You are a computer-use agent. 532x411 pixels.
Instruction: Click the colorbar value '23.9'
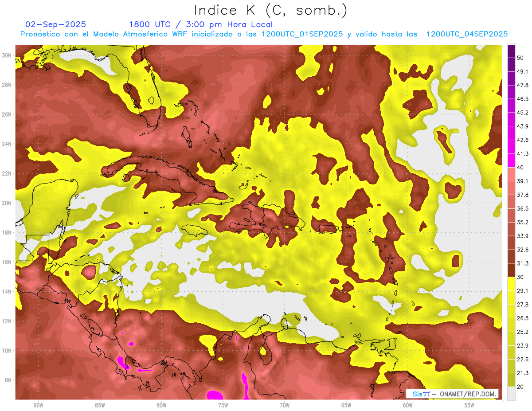(x=523, y=346)
